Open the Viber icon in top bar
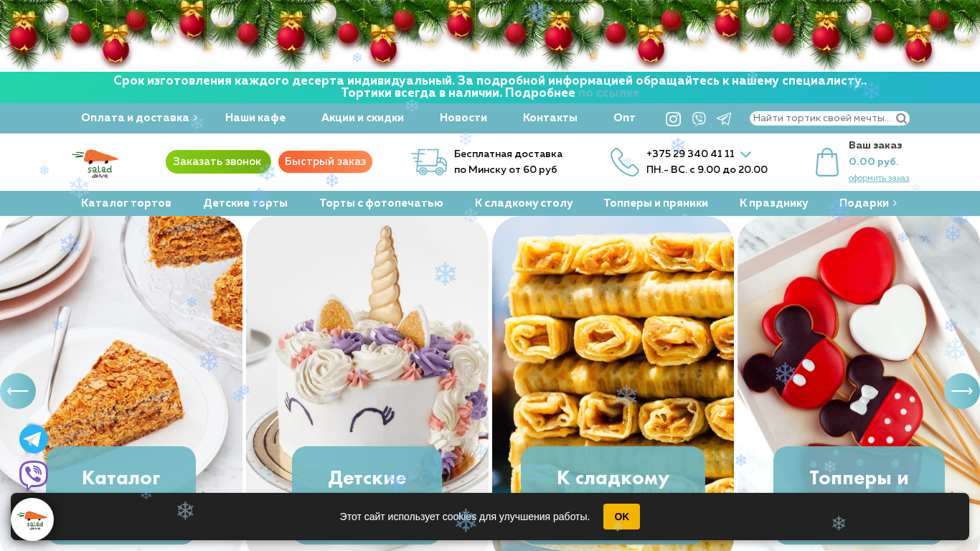Image resolution: width=980 pixels, height=551 pixels. 699,118
